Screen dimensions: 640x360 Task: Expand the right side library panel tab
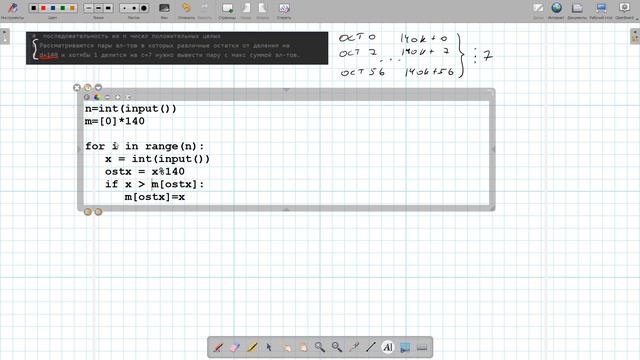pos(635,36)
